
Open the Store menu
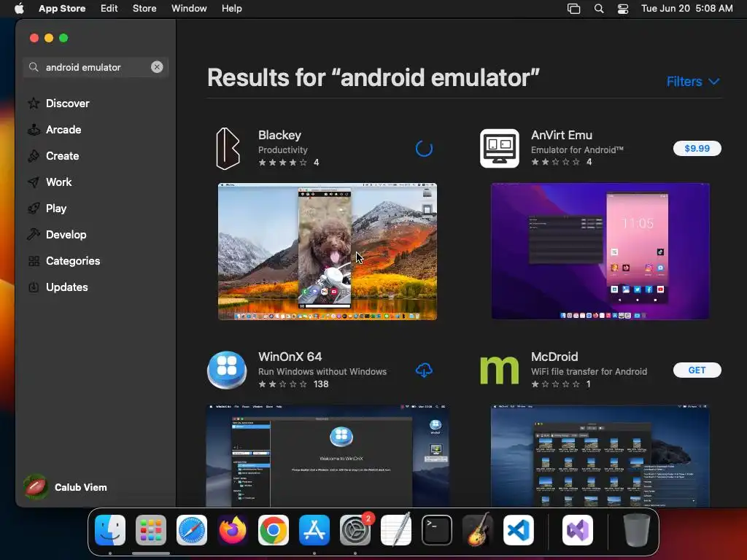(144, 9)
